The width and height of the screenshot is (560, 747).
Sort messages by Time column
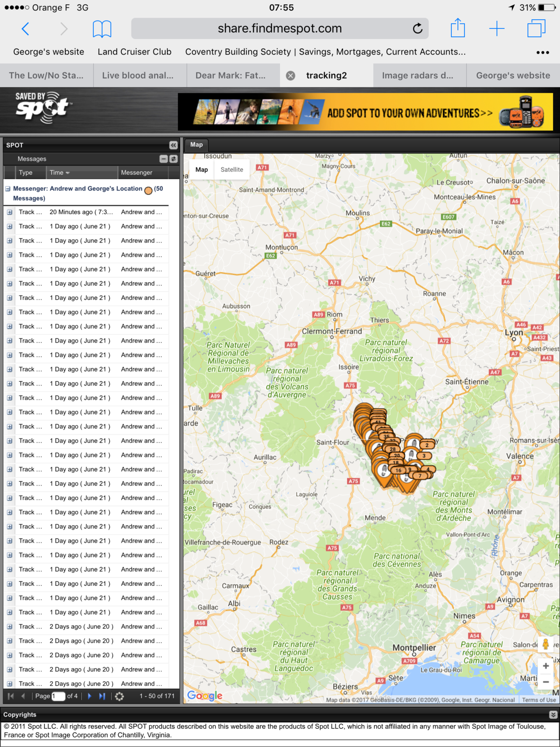click(x=82, y=173)
